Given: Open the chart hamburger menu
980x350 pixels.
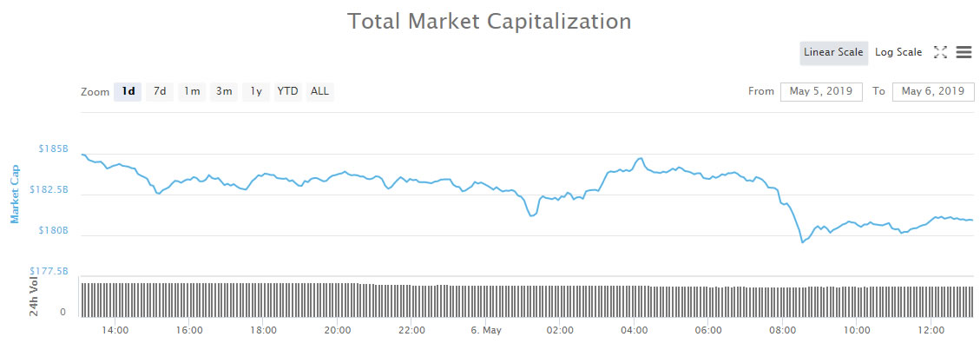Looking at the screenshot, I should 964,52.
